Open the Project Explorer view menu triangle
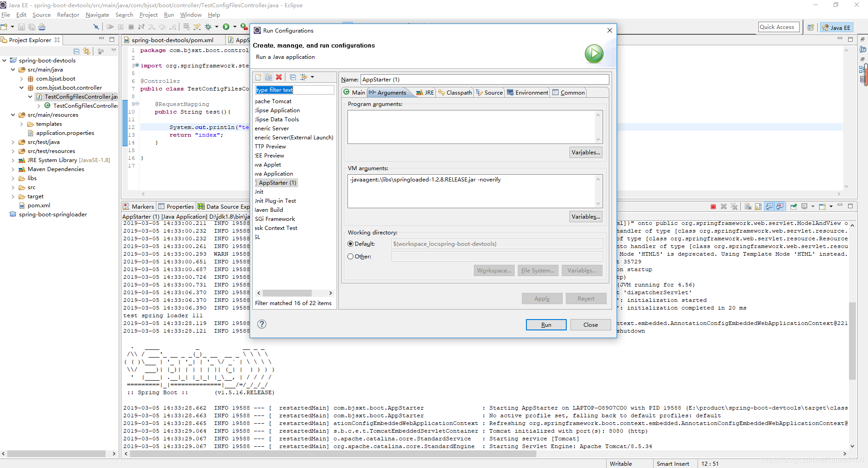The width and height of the screenshot is (868, 468). tap(114, 51)
